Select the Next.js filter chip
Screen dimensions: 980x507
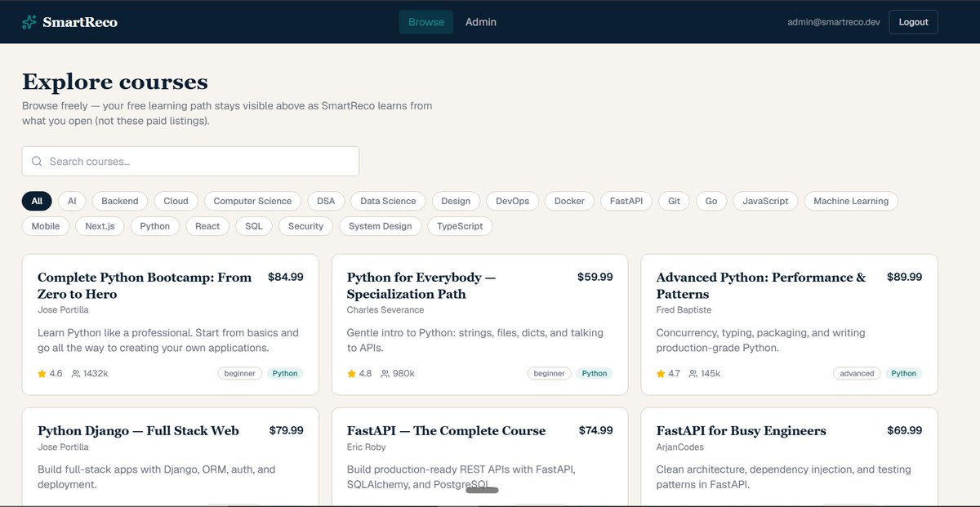[x=100, y=226]
